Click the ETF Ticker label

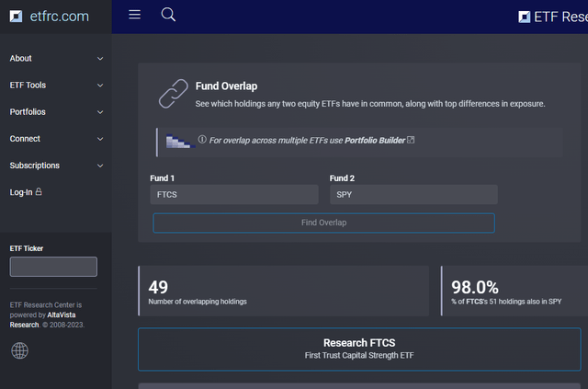27,248
